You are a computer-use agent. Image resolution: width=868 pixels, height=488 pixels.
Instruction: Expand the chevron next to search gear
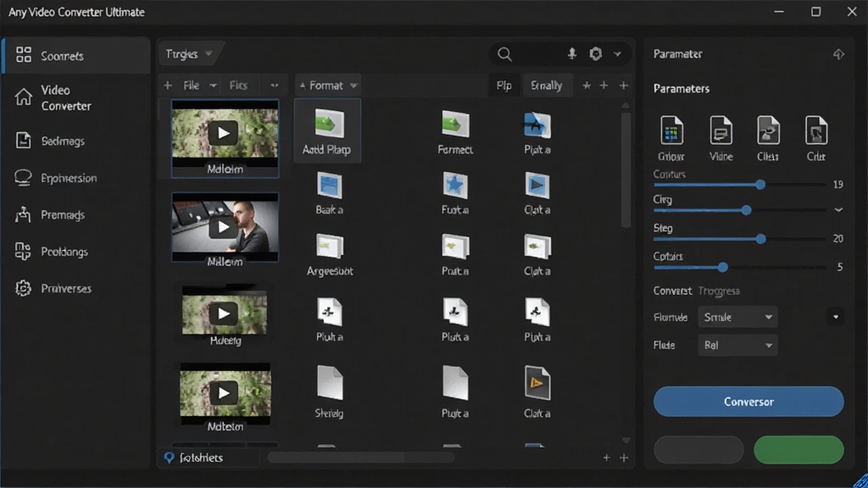(617, 54)
